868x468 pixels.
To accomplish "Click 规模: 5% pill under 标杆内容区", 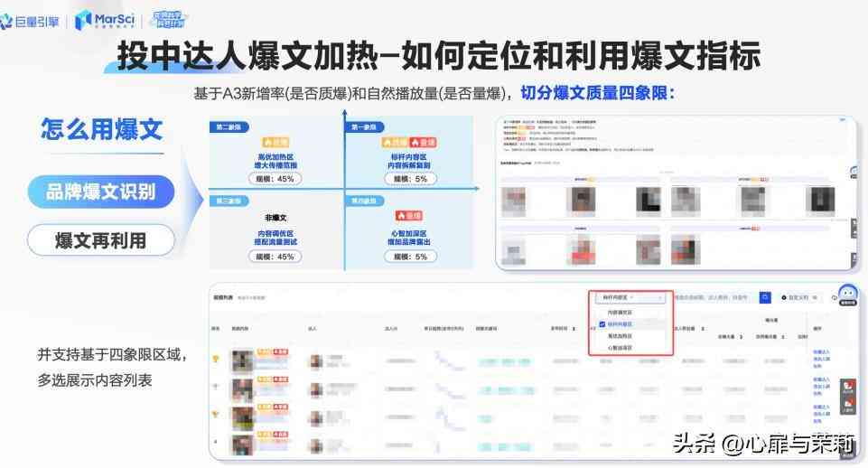I will (410, 179).
